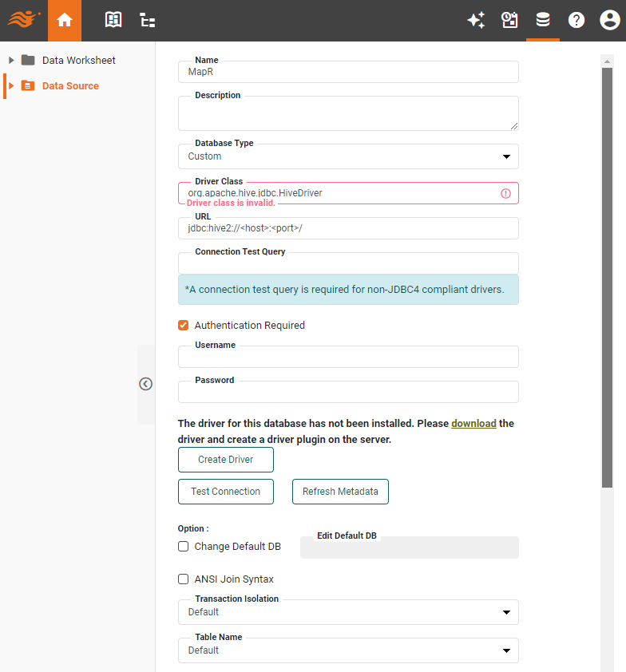
Task: Open the user account icon
Action: (609, 20)
